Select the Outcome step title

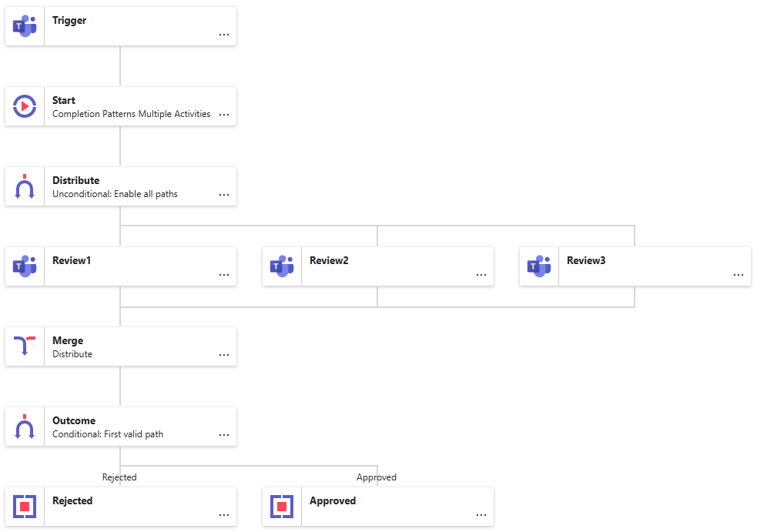click(x=74, y=420)
